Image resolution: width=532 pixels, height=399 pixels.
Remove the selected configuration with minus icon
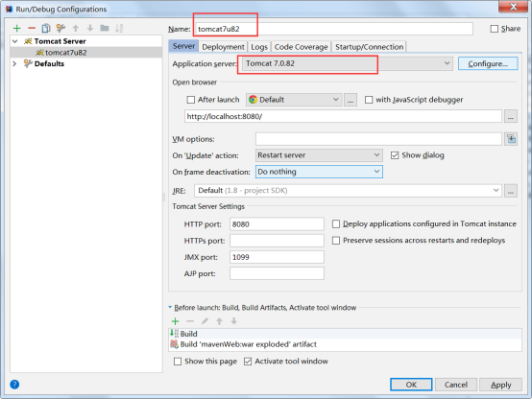pyautogui.click(x=32, y=28)
